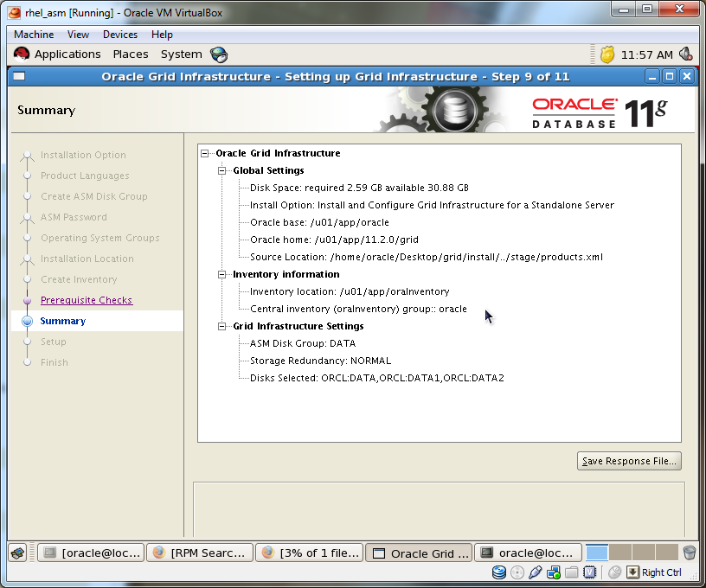This screenshot has width=706, height=588.
Task: Click the VirtualBox optical disc status icon
Action: coord(517,572)
